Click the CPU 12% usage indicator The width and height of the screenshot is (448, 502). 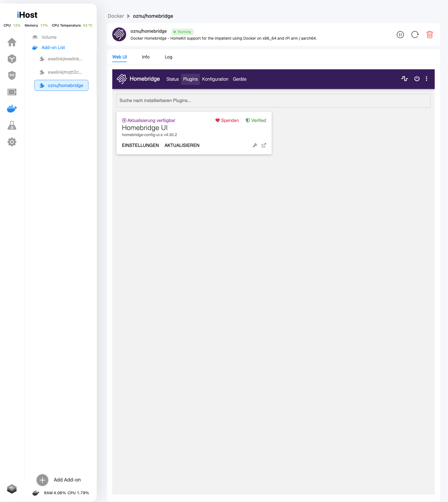12,26
